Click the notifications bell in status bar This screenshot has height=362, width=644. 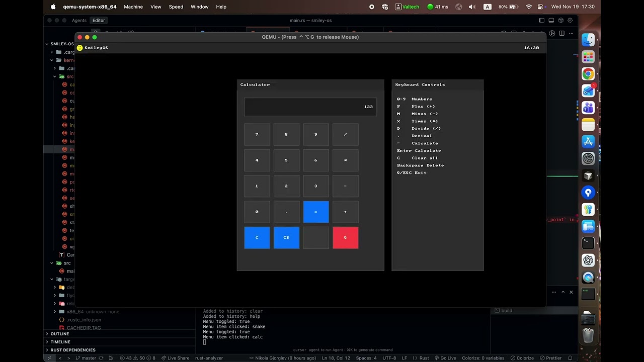(570, 358)
